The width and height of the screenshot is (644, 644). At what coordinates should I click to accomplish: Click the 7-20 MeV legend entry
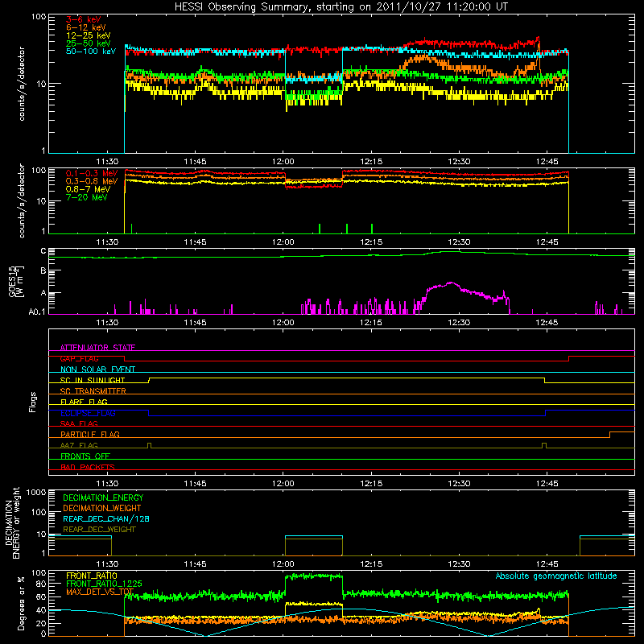coord(86,197)
